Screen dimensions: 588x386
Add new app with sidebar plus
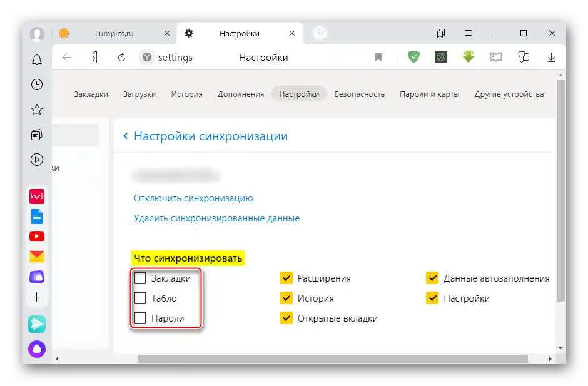point(37,297)
